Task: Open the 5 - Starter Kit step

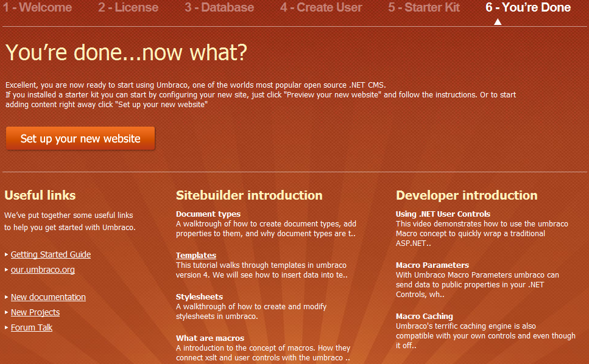Action: click(424, 7)
